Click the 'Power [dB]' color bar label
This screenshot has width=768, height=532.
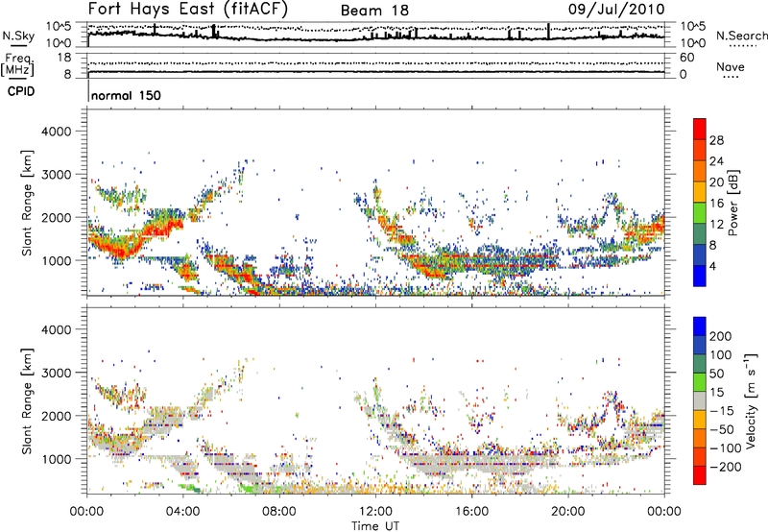click(733, 203)
